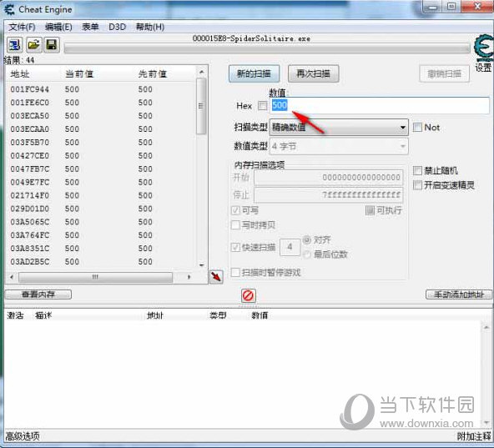Select address row 001FC944
The height and width of the screenshot is (448, 494).
click(101, 89)
